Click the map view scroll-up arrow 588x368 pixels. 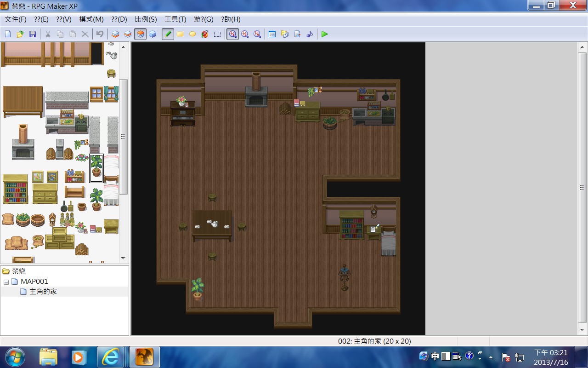click(x=582, y=46)
